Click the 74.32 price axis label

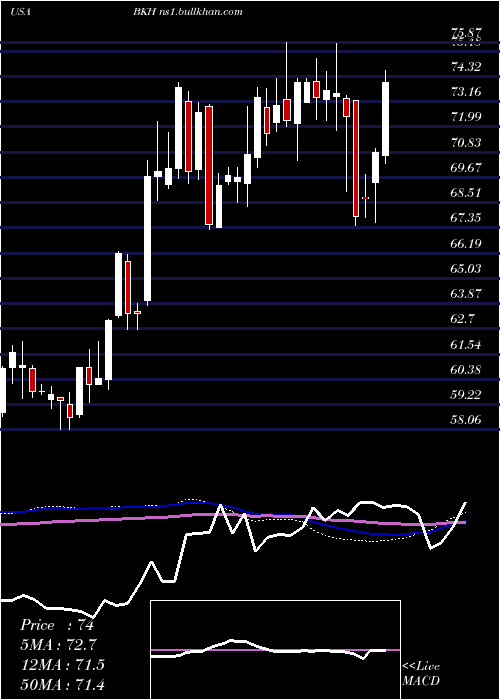point(466,67)
